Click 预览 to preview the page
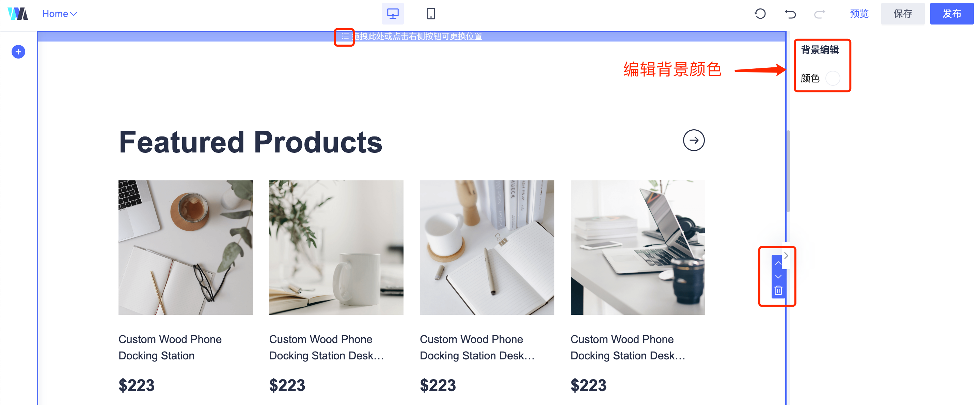 (x=859, y=14)
